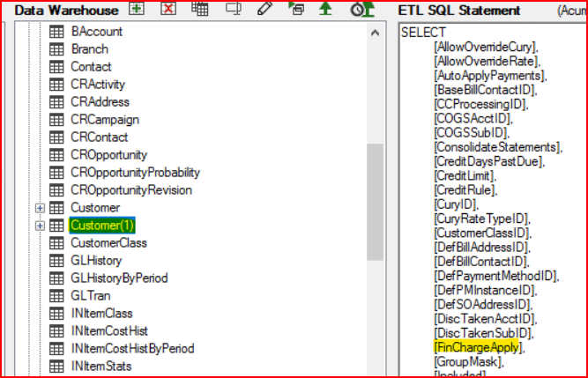Expand the Customer(1) table node
This screenshot has height=378, width=588.
(x=40, y=226)
